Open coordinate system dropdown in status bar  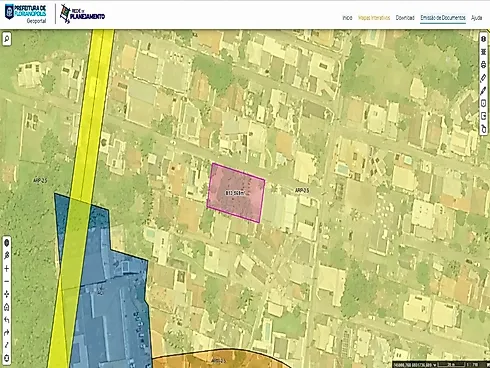click(435, 365)
